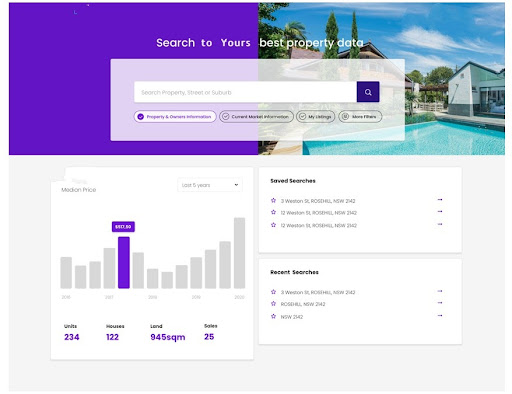
Task: Select the highlighted purple chart bar
Action: coord(124,263)
